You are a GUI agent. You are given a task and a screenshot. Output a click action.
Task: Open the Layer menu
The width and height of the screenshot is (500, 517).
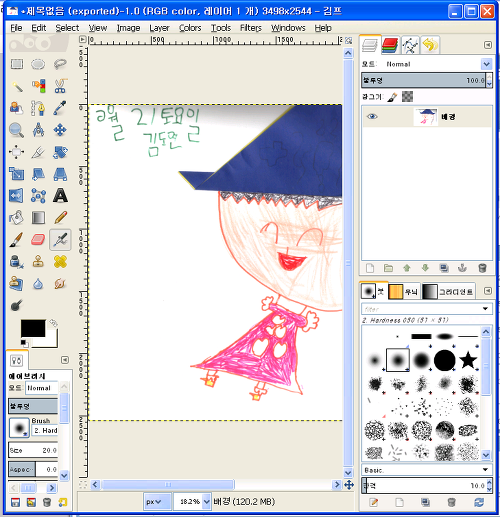pyautogui.click(x=159, y=28)
